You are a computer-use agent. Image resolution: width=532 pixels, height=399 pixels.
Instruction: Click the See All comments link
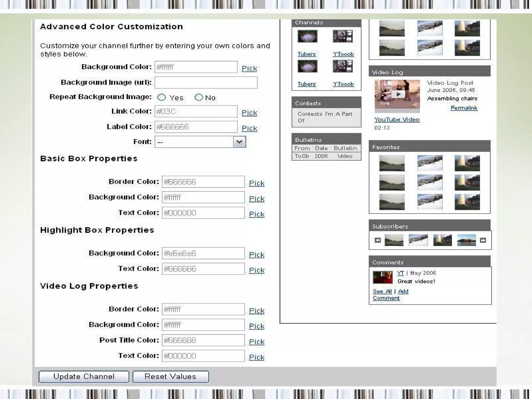point(382,291)
